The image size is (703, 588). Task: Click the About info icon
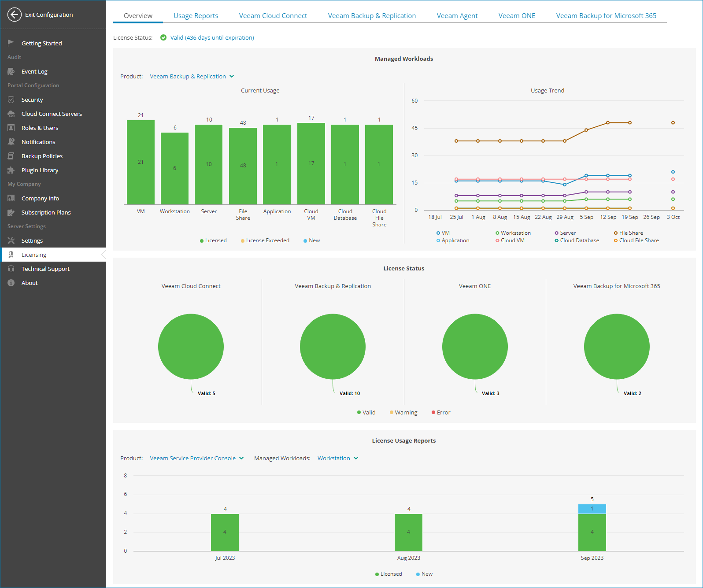point(11,283)
